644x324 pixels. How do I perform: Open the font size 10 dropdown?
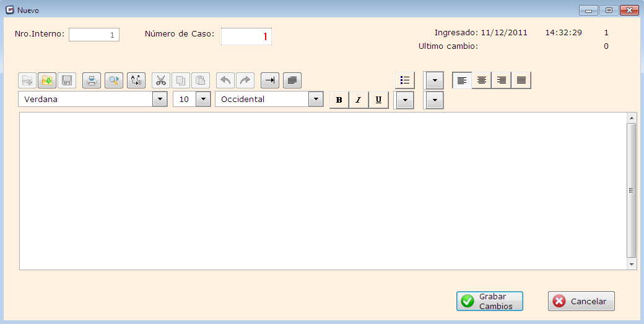point(203,100)
